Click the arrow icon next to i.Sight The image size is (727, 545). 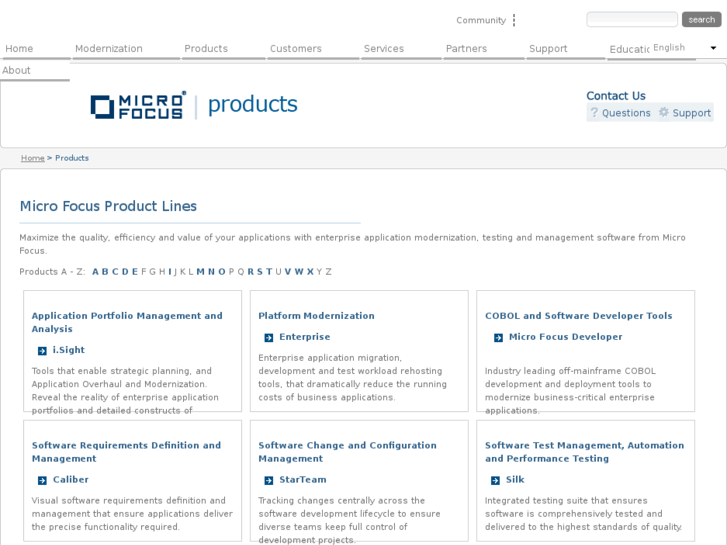pyautogui.click(x=42, y=351)
